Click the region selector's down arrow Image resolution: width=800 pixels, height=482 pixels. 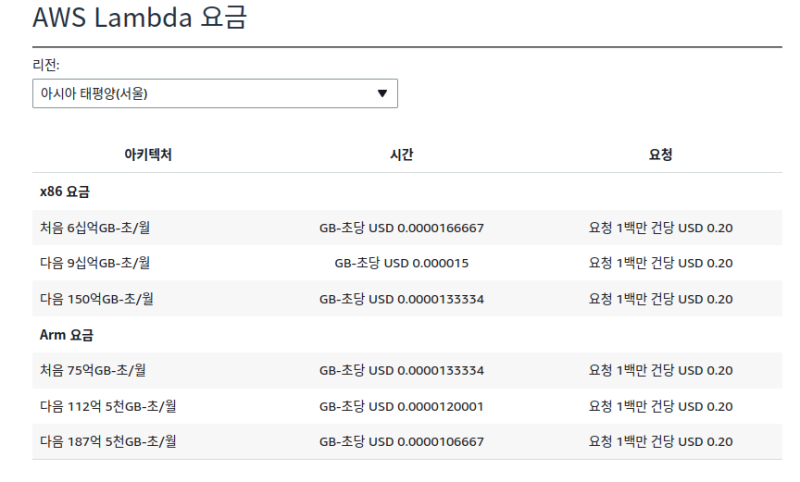pyautogui.click(x=381, y=94)
